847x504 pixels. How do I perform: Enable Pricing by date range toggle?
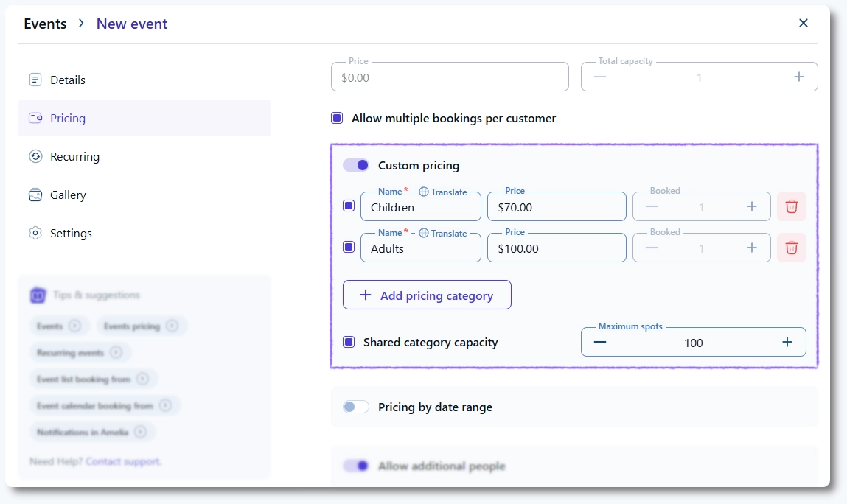click(356, 407)
